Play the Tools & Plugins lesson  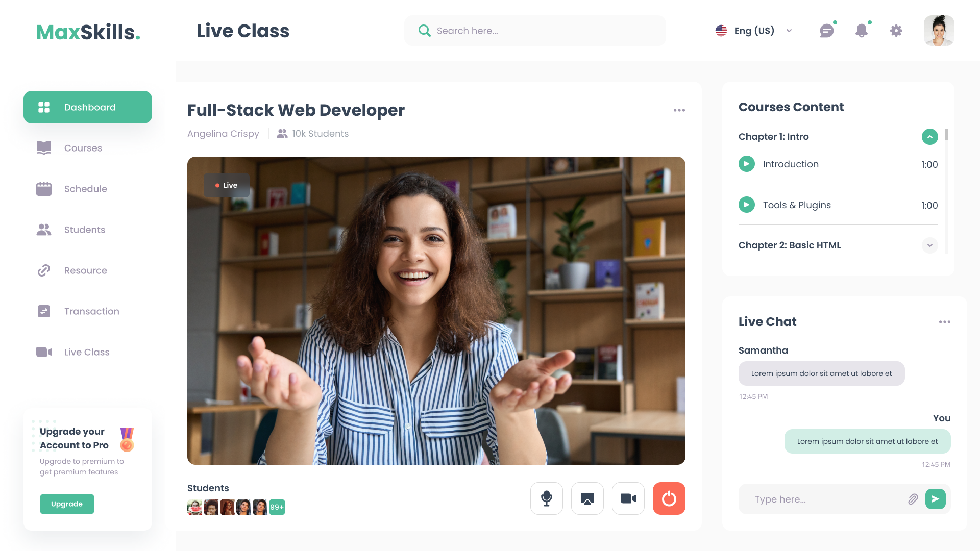(x=747, y=205)
